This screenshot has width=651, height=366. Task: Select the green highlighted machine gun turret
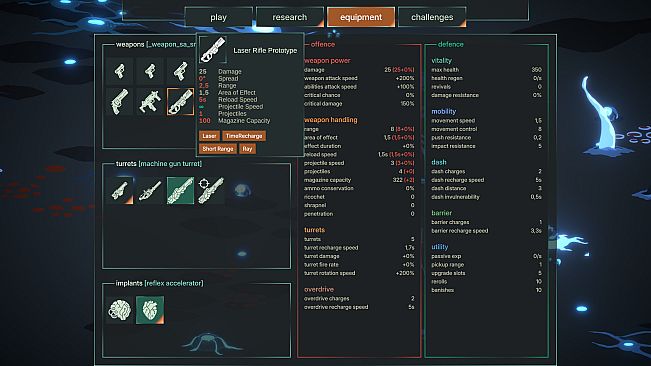[x=180, y=190]
